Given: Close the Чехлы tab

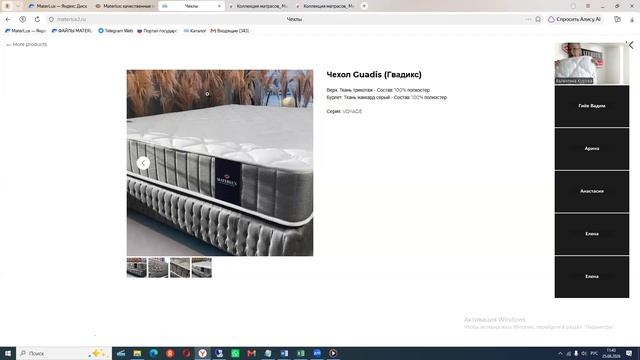Looking at the screenshot, I should pyautogui.click(x=219, y=6).
